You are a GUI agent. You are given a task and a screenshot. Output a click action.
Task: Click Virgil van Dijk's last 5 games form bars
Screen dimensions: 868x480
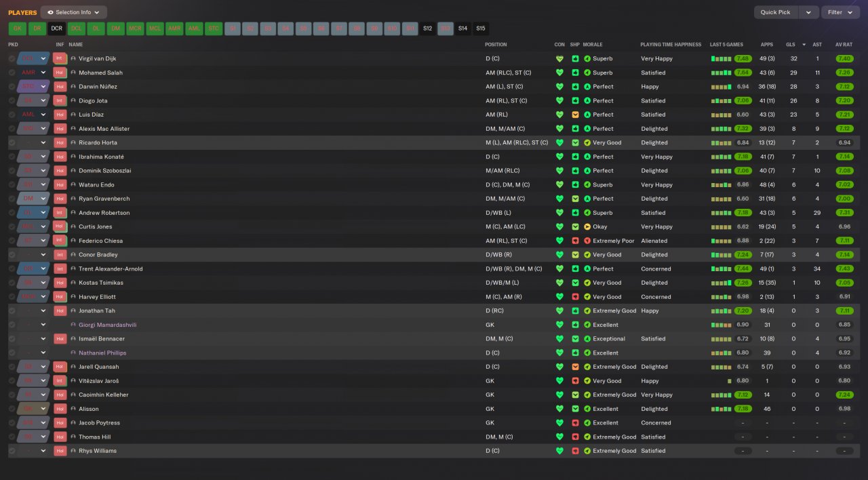(x=722, y=59)
